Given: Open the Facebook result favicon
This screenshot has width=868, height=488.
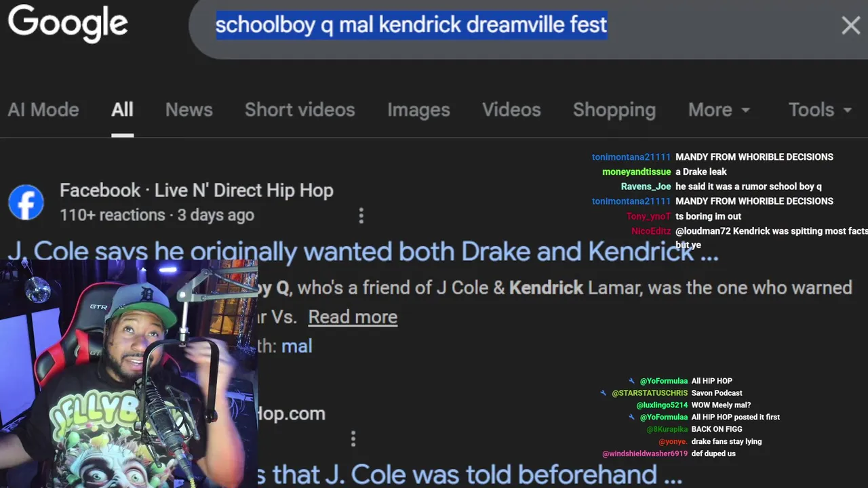Looking at the screenshot, I should (26, 202).
